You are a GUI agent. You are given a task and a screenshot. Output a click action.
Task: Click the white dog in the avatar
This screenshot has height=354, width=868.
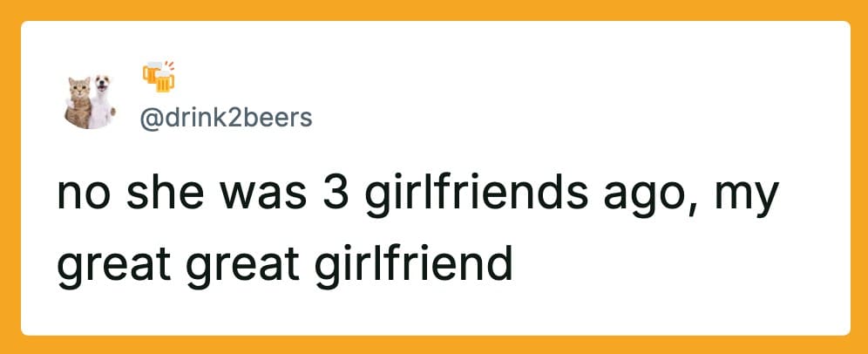104,99
